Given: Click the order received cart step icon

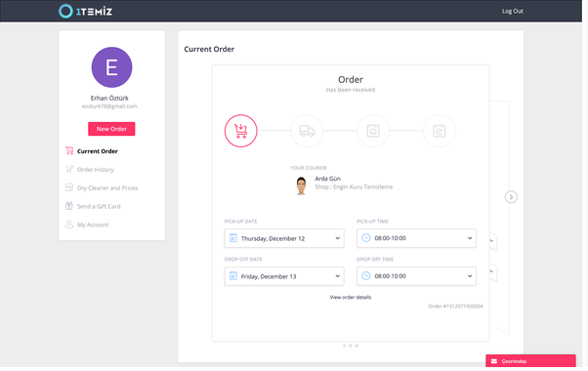Looking at the screenshot, I should coord(240,131).
